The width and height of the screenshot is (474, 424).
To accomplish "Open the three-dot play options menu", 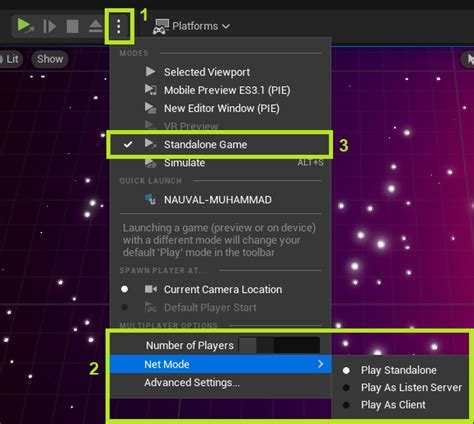I will (119, 26).
